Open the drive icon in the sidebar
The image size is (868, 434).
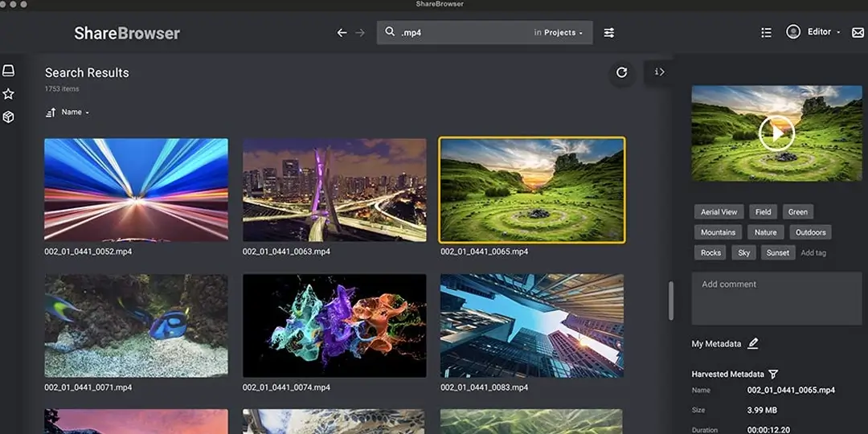pos(8,71)
